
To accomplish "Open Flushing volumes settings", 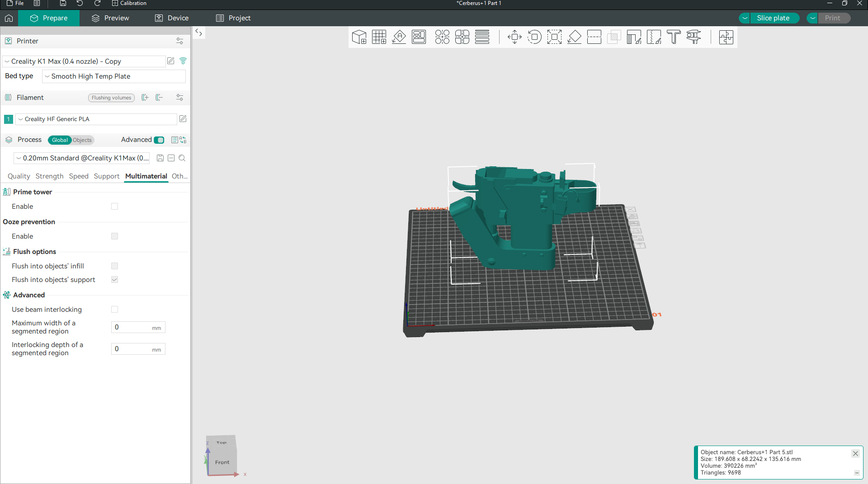I will 111,98.
